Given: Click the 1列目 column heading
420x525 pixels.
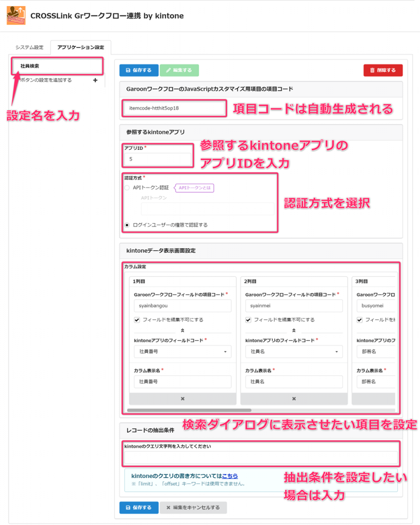Looking at the screenshot, I should click(139, 281).
